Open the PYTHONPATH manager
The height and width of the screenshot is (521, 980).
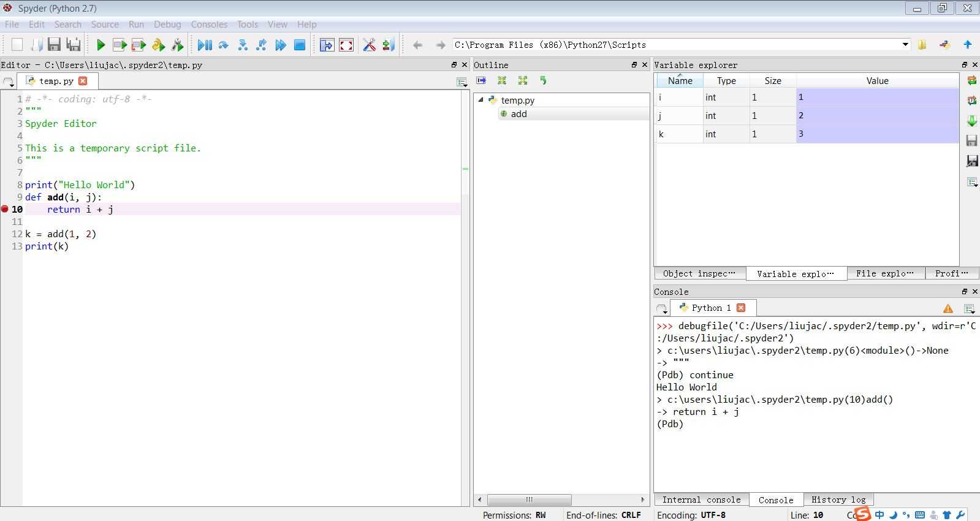tap(389, 45)
